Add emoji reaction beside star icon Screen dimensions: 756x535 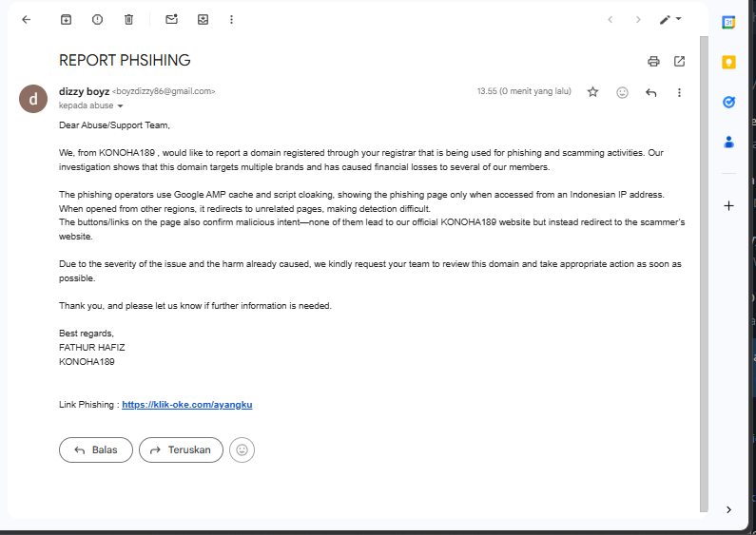623,92
